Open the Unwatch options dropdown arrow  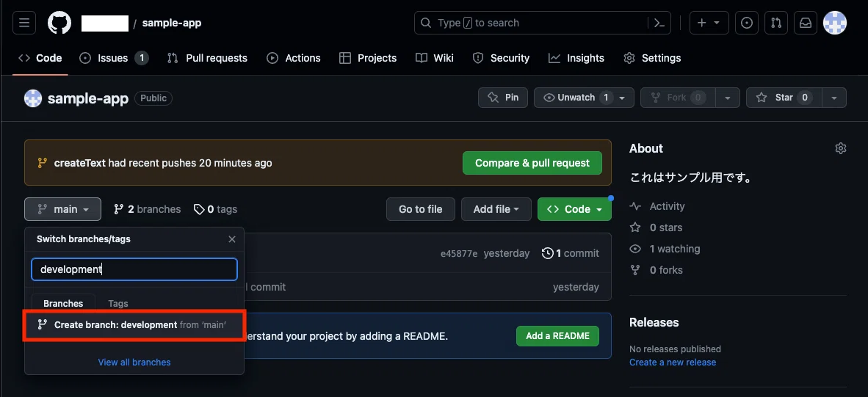pyautogui.click(x=623, y=98)
